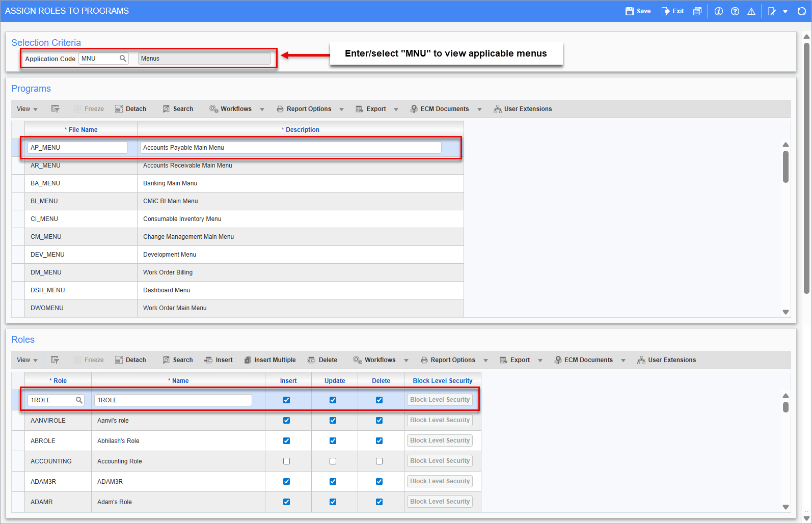Detach the Roles table
This screenshot has height=524, width=812.
[130, 360]
